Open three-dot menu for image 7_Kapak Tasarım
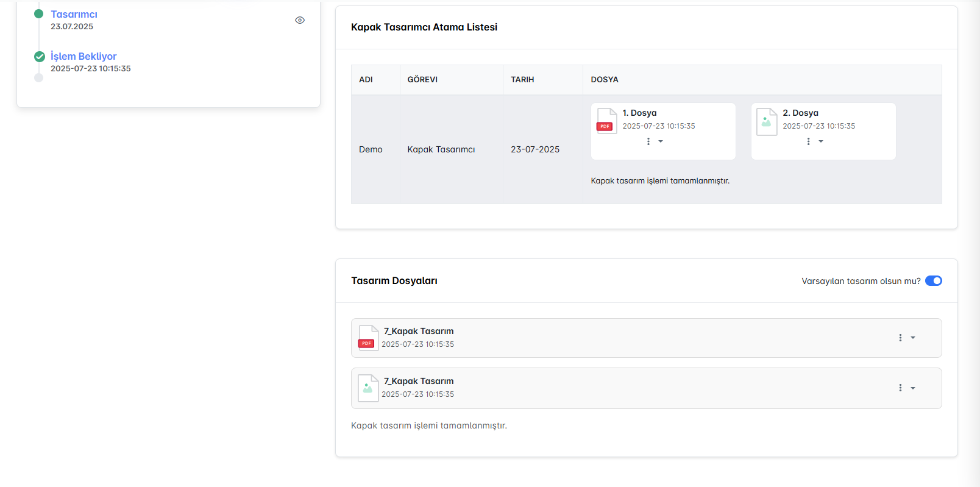This screenshot has width=980, height=487. pyautogui.click(x=900, y=388)
